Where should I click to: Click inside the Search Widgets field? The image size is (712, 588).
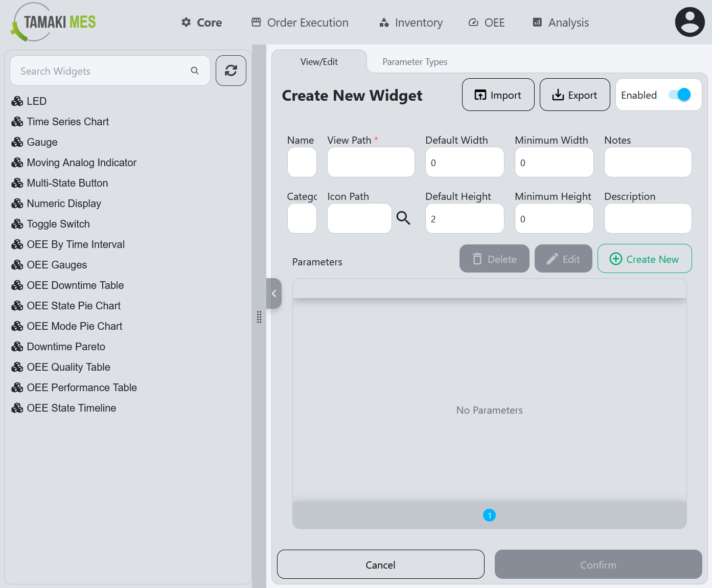pos(92,71)
